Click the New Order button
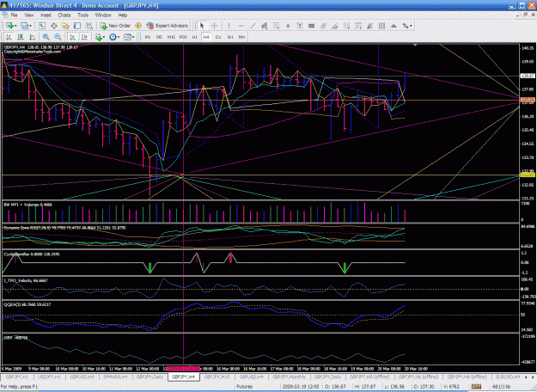The image size is (537, 392). click(115, 26)
